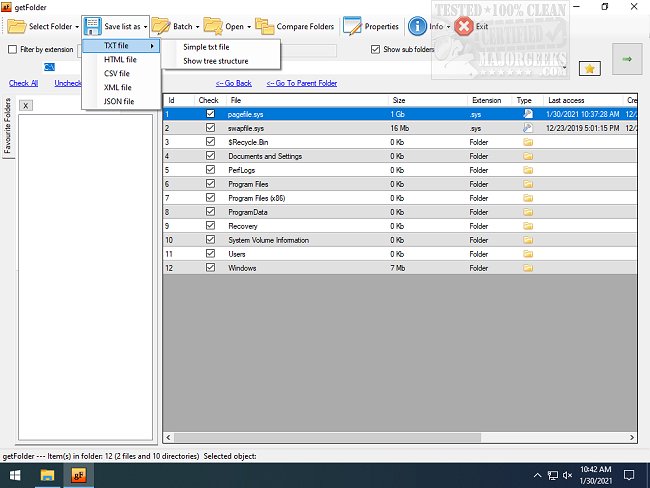
Task: Click the folder icon in Recovery row
Action: (528, 226)
